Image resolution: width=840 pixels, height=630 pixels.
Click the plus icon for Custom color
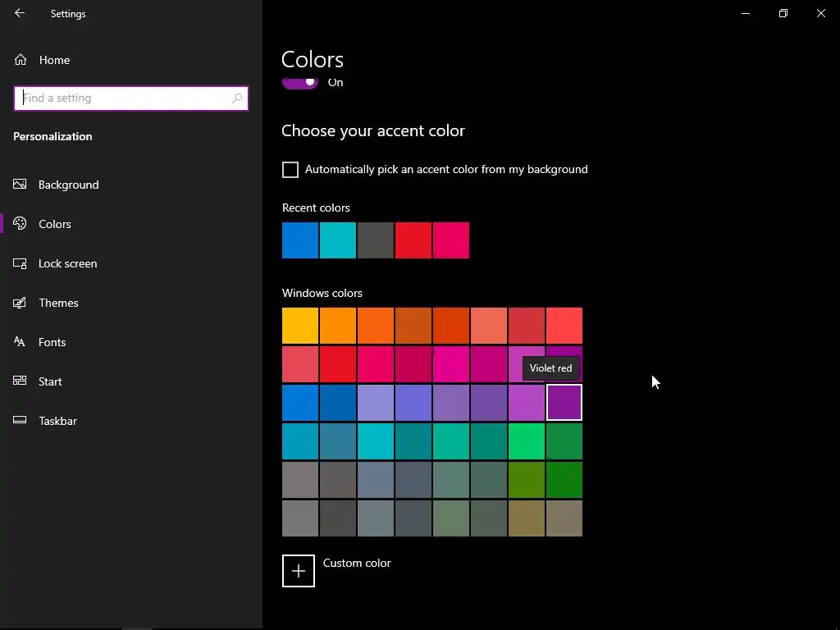(299, 571)
